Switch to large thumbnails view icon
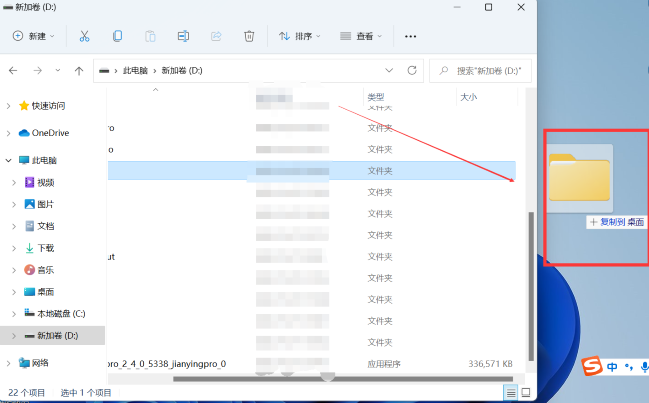649x403 pixels. (x=527, y=392)
